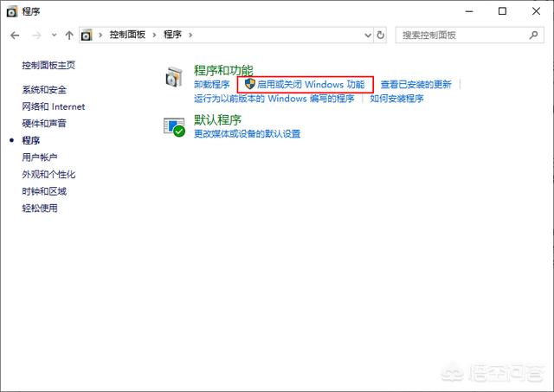Select 控制面板 breadcrumb in address bar
The height and width of the screenshot is (392, 554).
(x=127, y=35)
